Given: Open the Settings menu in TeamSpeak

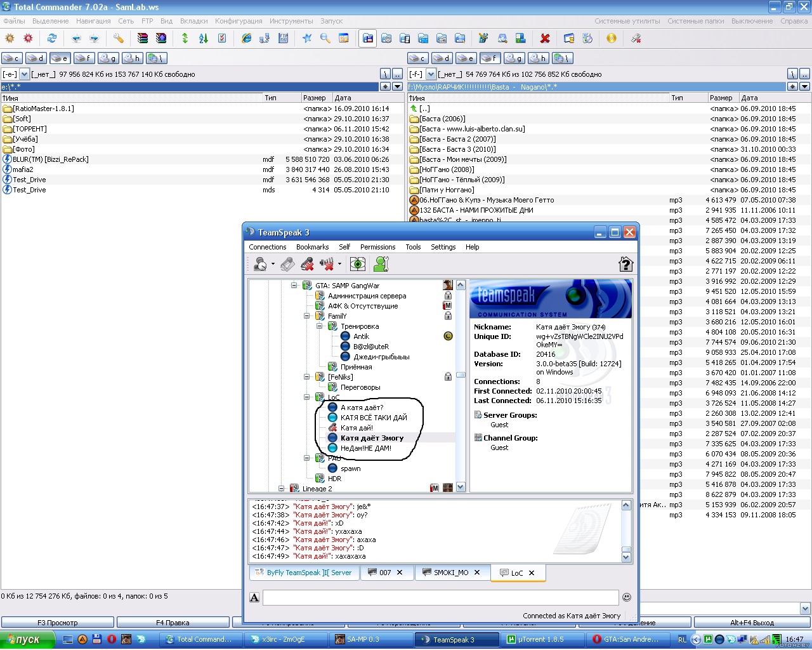Looking at the screenshot, I should (443, 247).
